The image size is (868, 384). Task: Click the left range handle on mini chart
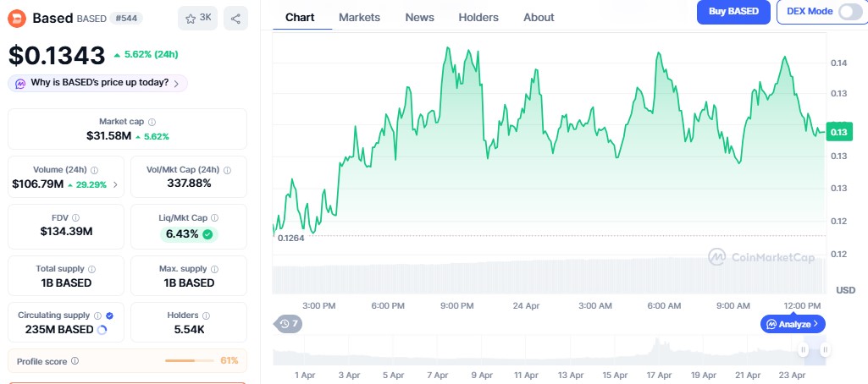point(804,349)
